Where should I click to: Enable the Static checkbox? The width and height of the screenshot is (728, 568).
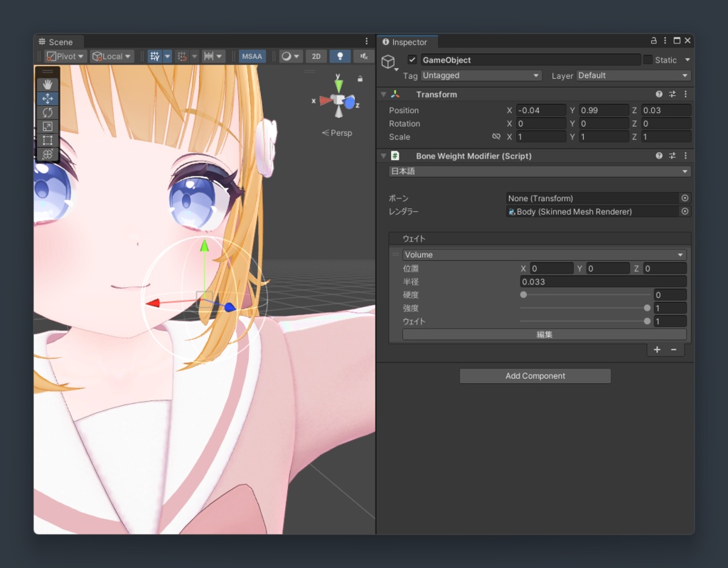tap(648, 60)
